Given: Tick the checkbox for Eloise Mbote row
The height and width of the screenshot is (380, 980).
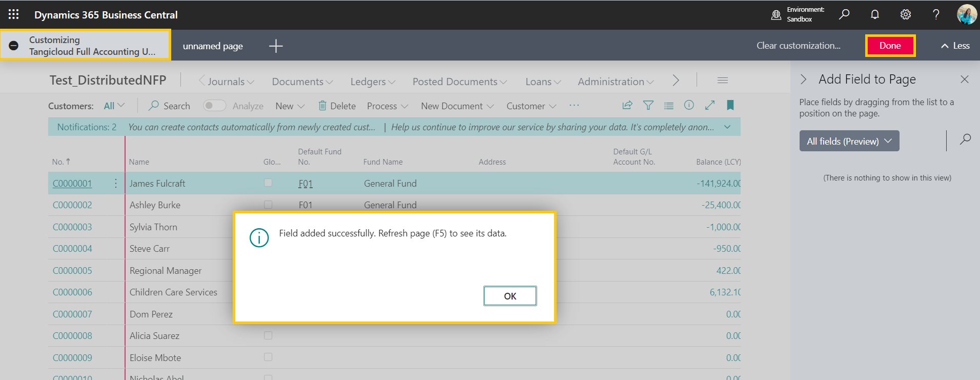Looking at the screenshot, I should point(268,357).
